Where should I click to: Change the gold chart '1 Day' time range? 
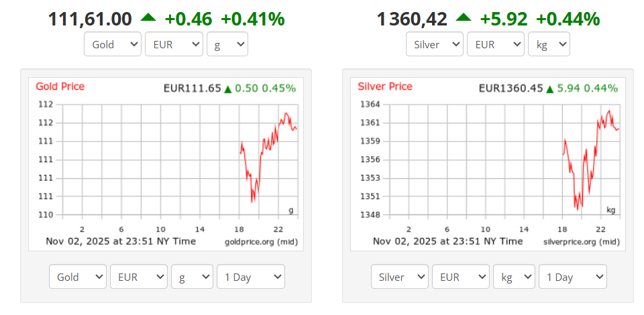(250, 277)
